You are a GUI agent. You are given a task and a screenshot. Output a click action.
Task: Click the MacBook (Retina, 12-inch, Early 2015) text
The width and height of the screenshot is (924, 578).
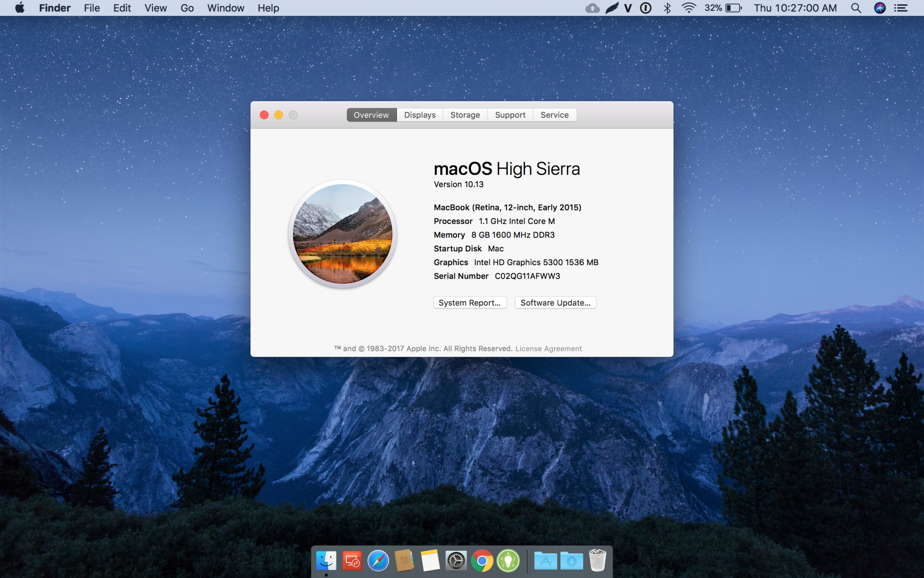pyautogui.click(x=508, y=207)
